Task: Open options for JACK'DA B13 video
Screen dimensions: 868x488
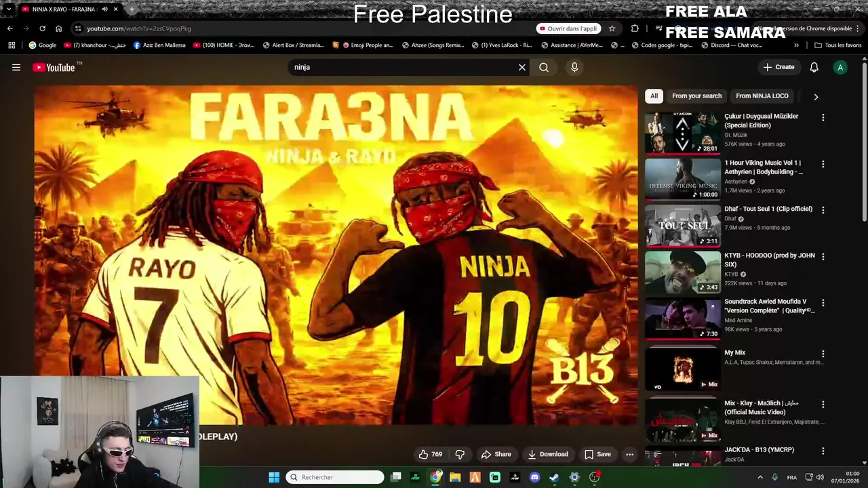Action: 823,451
